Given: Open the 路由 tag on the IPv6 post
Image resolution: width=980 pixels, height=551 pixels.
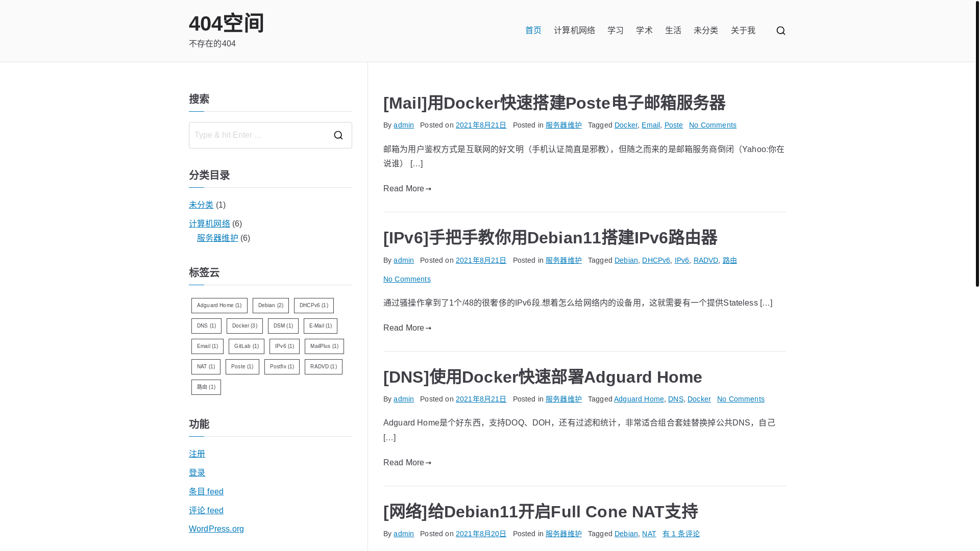Looking at the screenshot, I should click(x=729, y=260).
